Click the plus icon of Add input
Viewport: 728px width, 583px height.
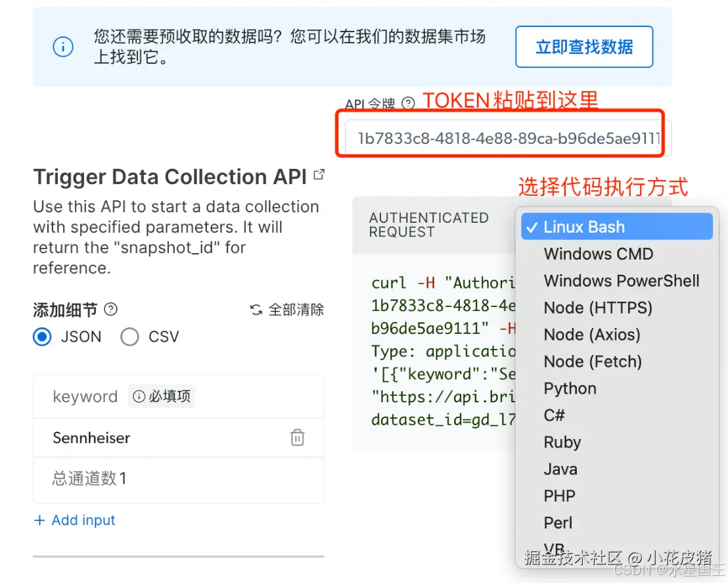tap(39, 521)
